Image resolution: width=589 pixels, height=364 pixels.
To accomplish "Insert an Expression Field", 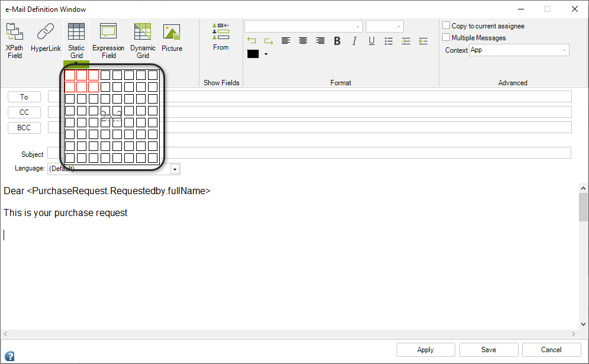I will pyautogui.click(x=108, y=41).
